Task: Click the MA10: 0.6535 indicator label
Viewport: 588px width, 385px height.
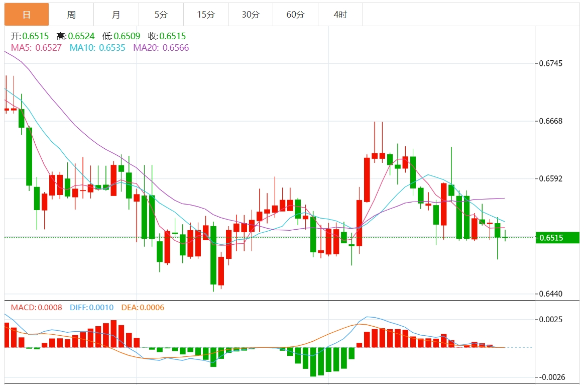Action: click(97, 48)
